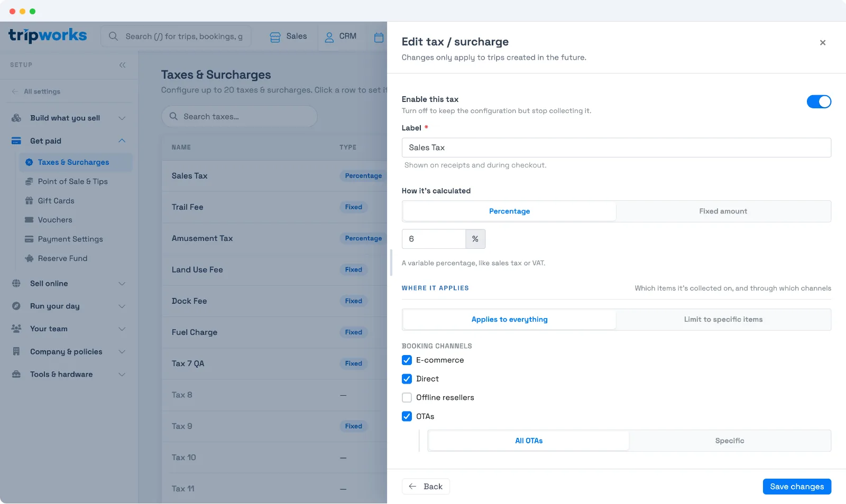The image size is (846, 504).
Task: Click the Reserve Fund piggy bank icon
Action: [x=29, y=258]
